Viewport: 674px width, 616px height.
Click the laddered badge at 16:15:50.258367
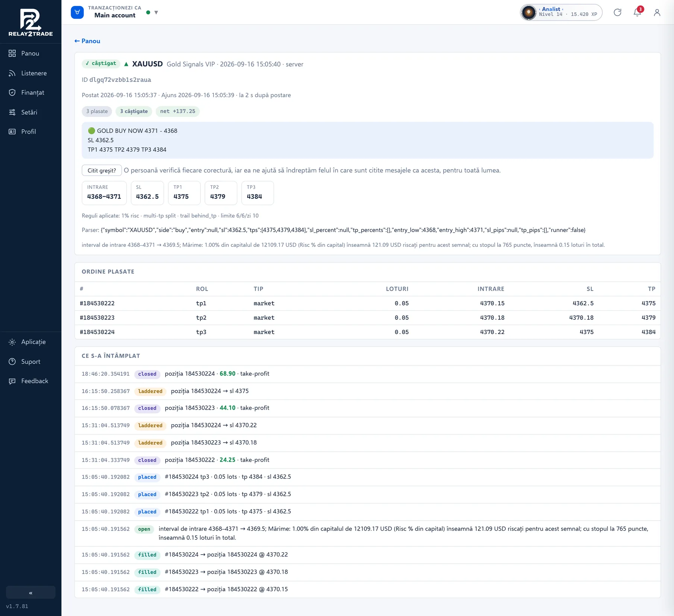coord(150,391)
